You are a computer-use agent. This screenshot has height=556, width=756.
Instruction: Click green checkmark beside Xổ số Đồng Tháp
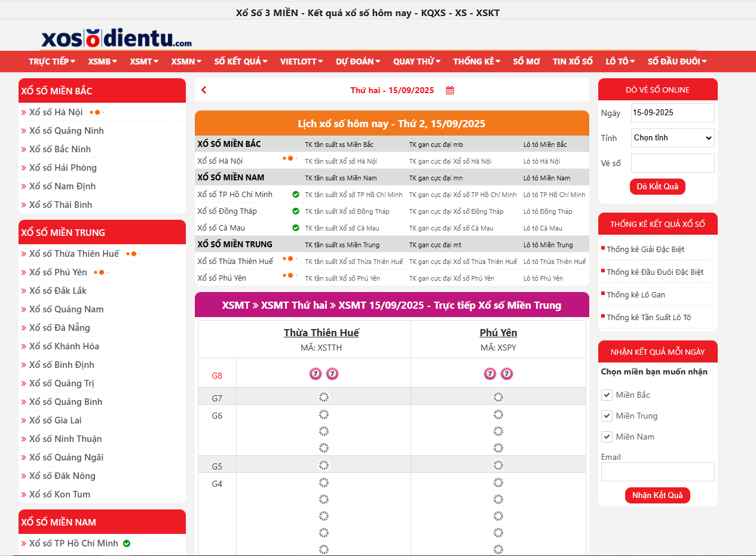pyautogui.click(x=296, y=211)
